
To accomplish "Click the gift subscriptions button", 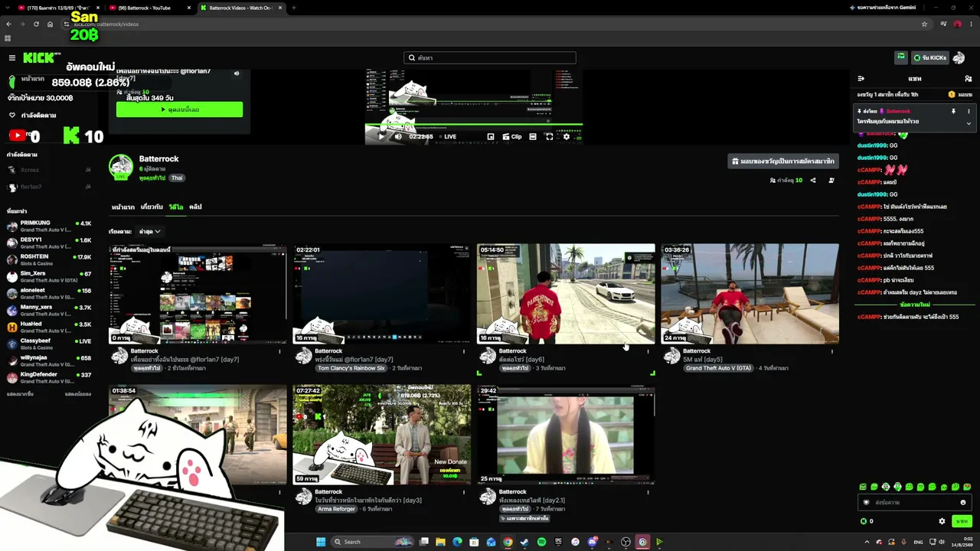I will point(783,161).
